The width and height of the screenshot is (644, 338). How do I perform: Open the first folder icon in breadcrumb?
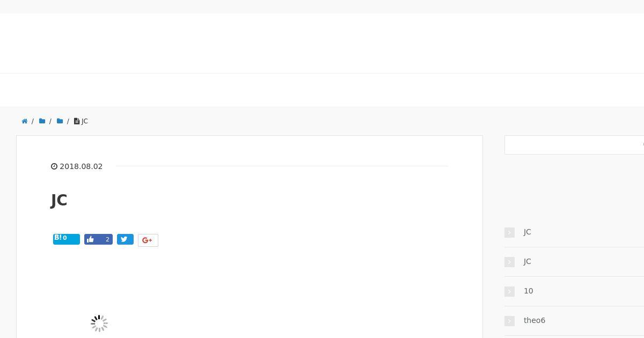tap(42, 121)
